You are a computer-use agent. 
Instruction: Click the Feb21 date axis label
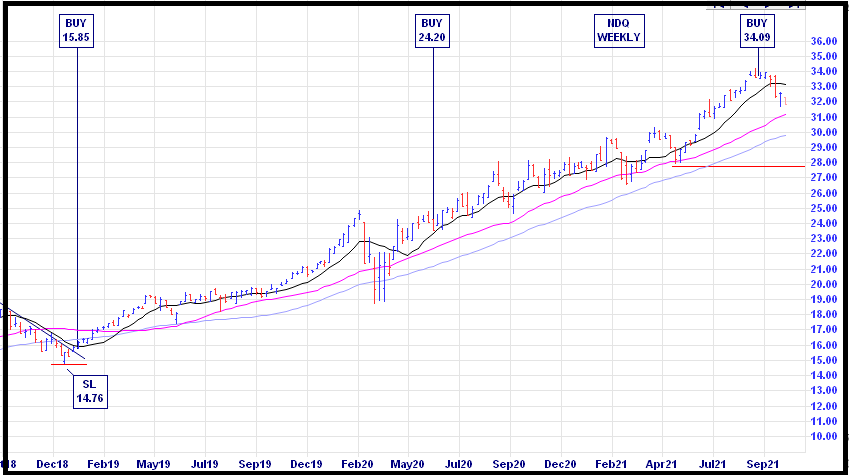point(611,464)
